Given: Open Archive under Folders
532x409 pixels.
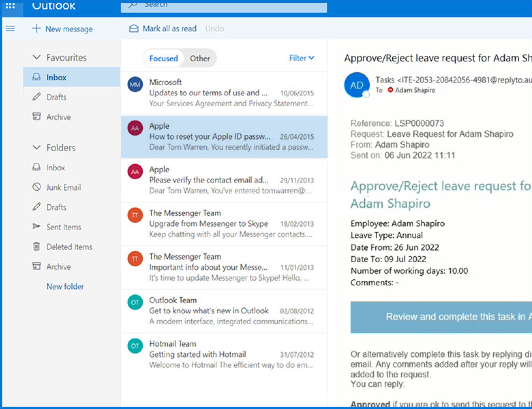Looking at the screenshot, I should 72,266.
